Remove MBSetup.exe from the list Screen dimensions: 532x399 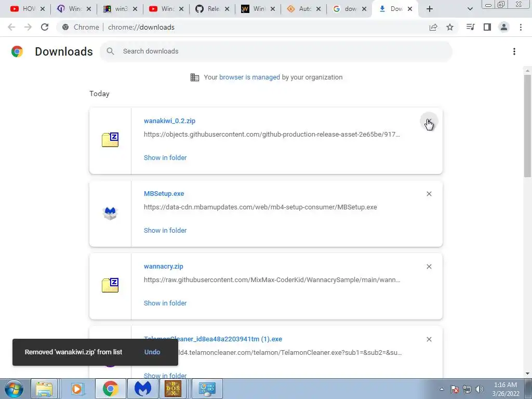tap(429, 194)
